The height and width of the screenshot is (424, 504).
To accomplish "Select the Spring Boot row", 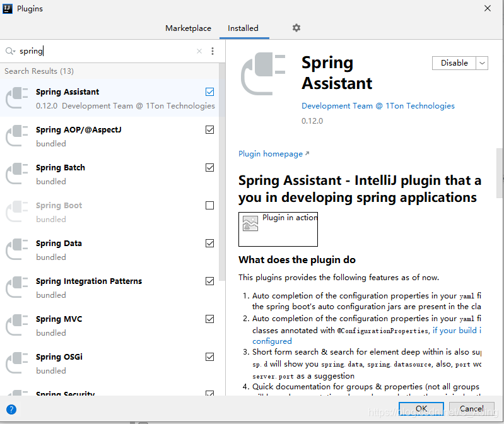I will 110,212.
